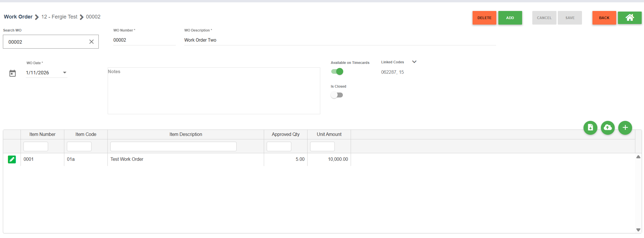Screen dimensions: 644x238
Task: Select the 0001 item number cell
Action: pos(42,159)
